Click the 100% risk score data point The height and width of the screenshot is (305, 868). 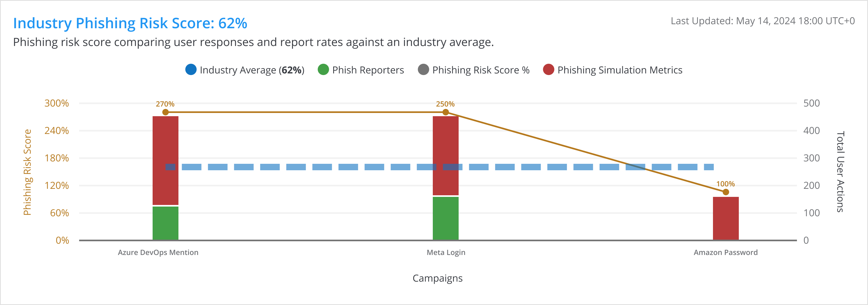click(725, 192)
